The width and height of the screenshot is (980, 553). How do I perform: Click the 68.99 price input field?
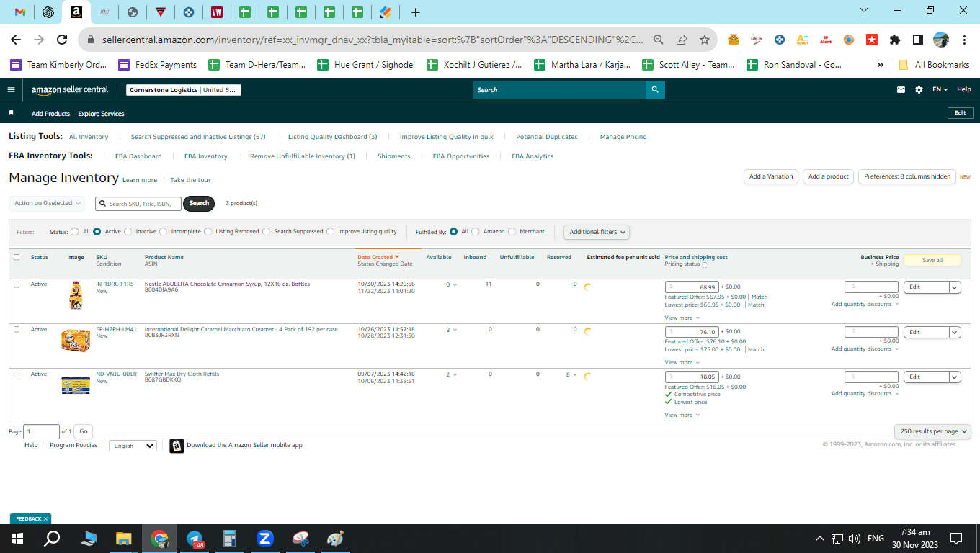coord(692,287)
